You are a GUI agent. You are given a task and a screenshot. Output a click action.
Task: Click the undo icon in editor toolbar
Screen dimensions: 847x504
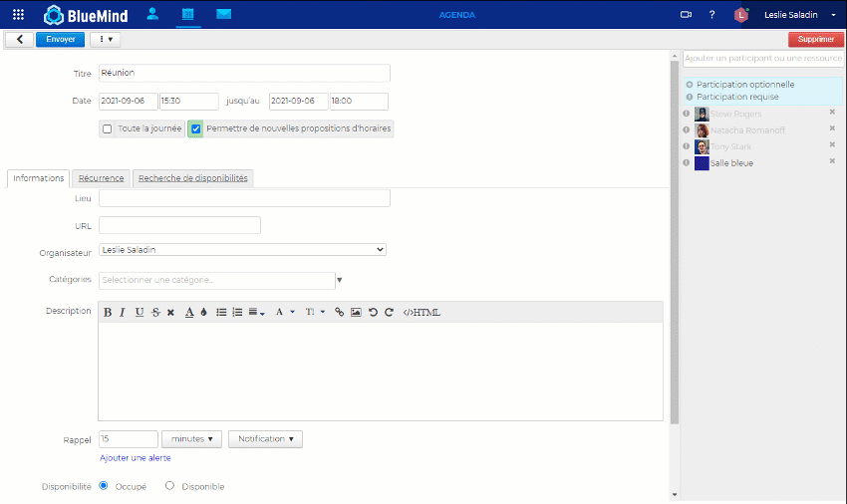point(373,312)
